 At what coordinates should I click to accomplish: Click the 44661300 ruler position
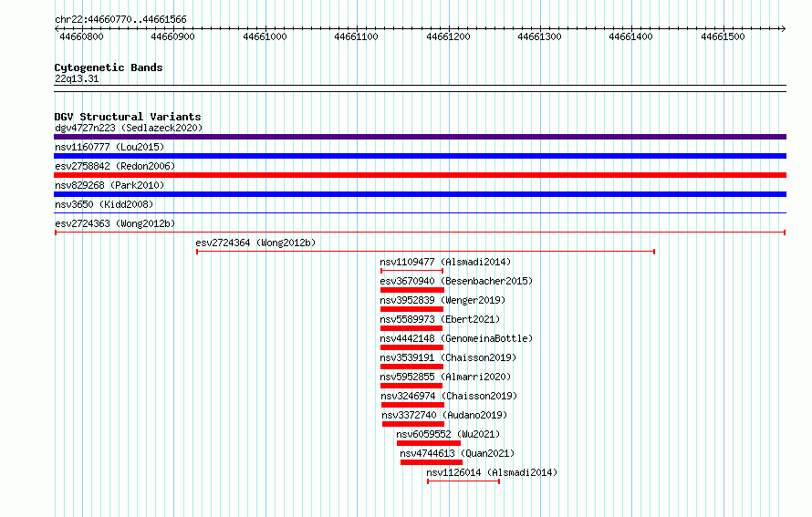(539, 36)
